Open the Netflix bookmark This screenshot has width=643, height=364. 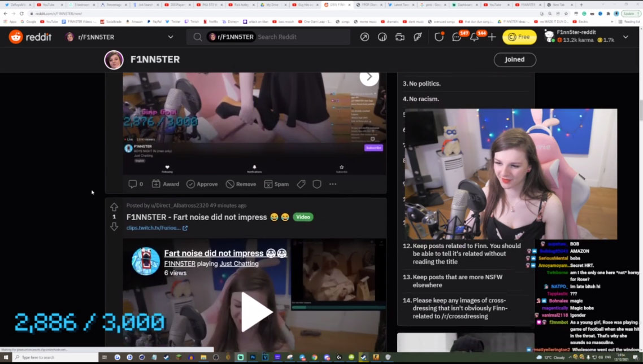[x=211, y=21]
